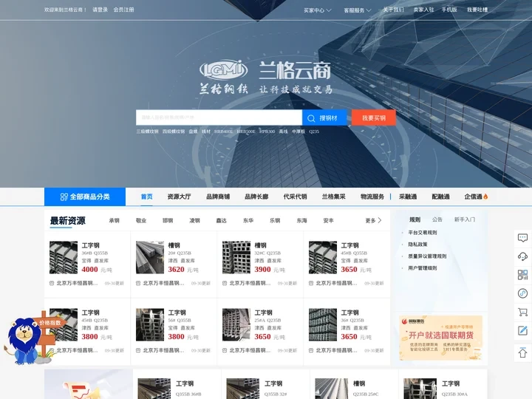The width and height of the screenshot is (532, 399).
Task: Click the orange 我要买钢 button
Action: tap(374, 117)
